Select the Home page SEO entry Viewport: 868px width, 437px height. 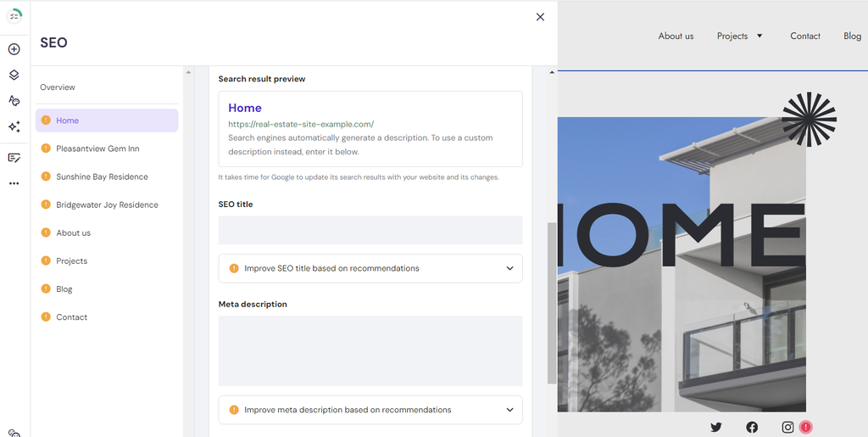pos(107,120)
